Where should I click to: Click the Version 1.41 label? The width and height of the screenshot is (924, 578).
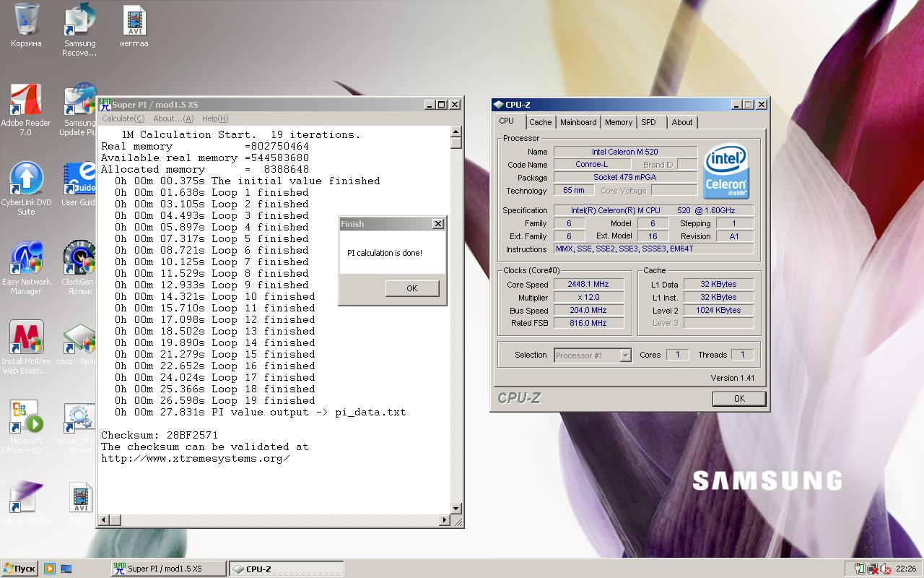tap(733, 378)
